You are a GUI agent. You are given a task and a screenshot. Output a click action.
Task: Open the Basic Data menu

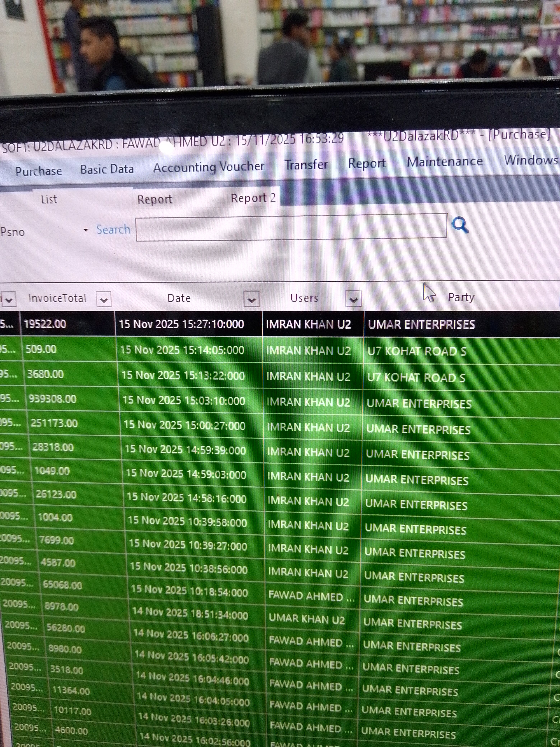[107, 169]
